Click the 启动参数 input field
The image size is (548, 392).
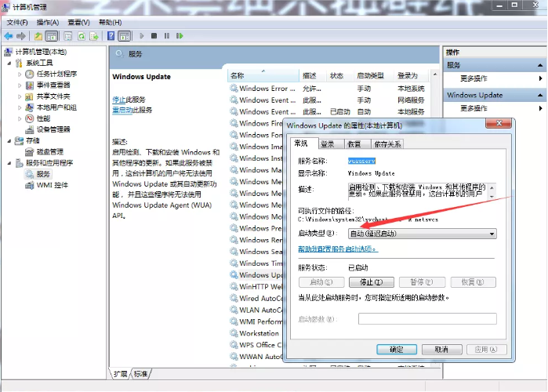[x=427, y=318]
